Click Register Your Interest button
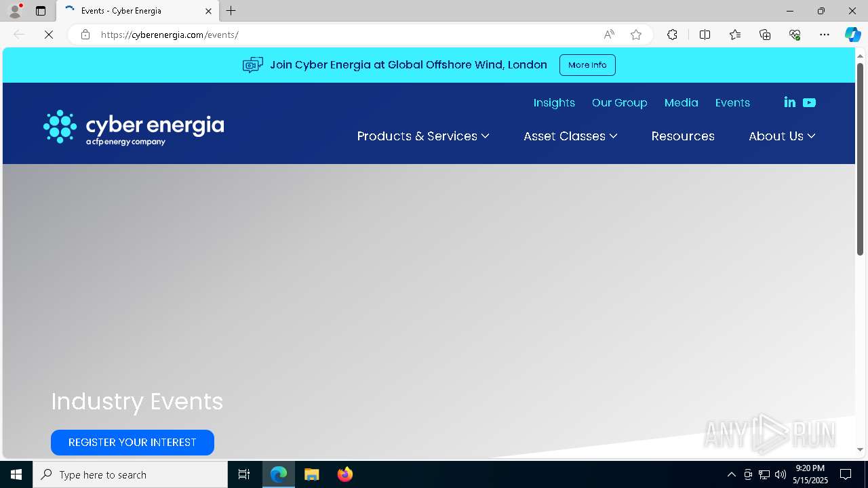The image size is (868, 488). 132,442
